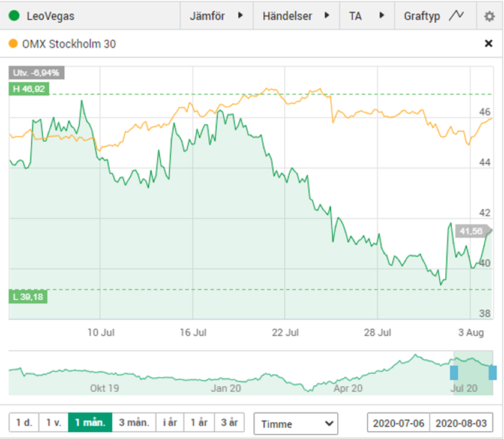Expand the TA technical analysis menu

(x=367, y=16)
